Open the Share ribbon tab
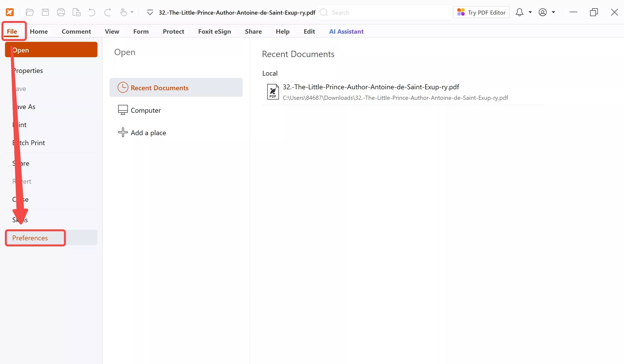This screenshot has width=624, height=364. (x=253, y=31)
